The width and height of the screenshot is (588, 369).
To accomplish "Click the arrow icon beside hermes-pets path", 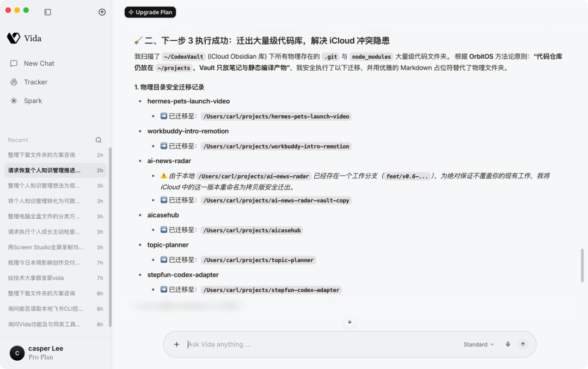I will click(164, 116).
